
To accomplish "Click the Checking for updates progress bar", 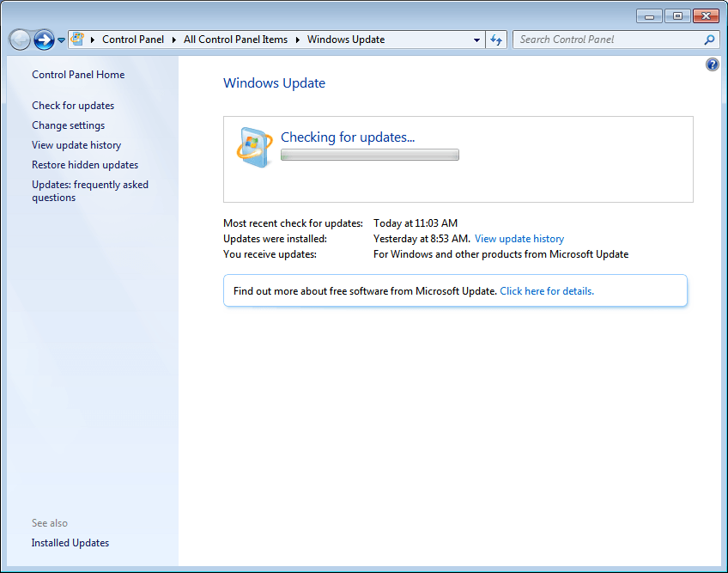I will coord(369,155).
